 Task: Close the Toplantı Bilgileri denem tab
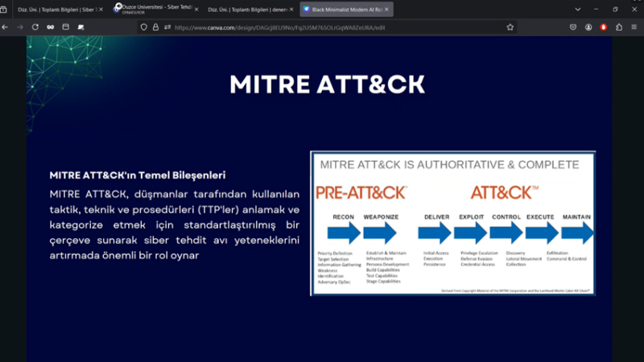tap(291, 10)
